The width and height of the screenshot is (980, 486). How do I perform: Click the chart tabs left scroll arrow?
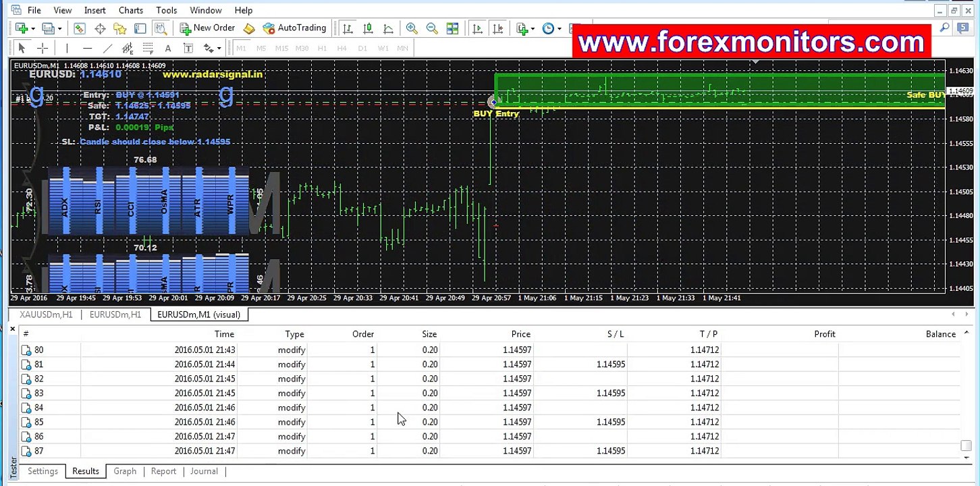953,314
